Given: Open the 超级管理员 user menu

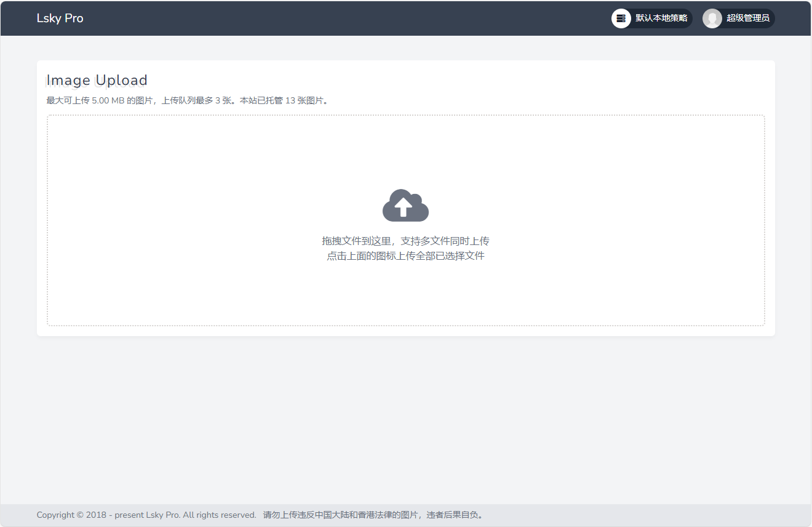Looking at the screenshot, I should (x=747, y=18).
